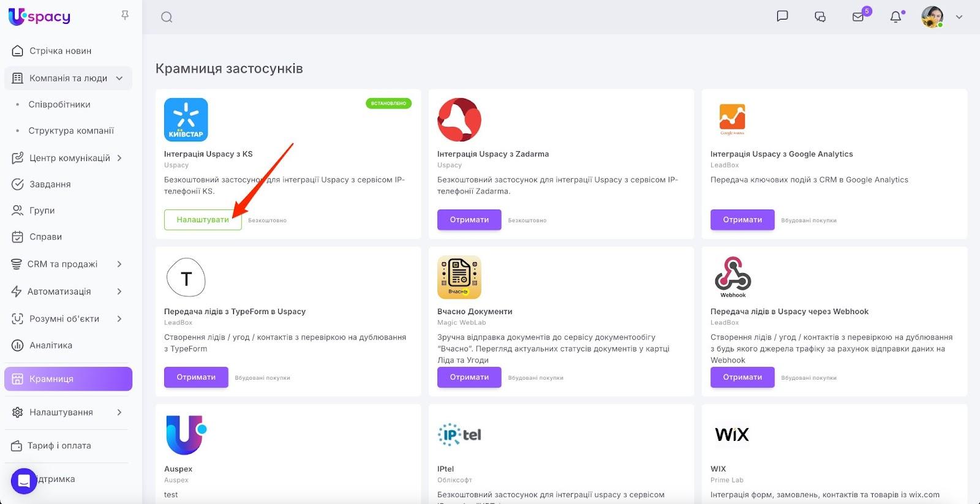The height and width of the screenshot is (504, 980).
Task: Pin the sidebar with the pin icon
Action: 125,15
